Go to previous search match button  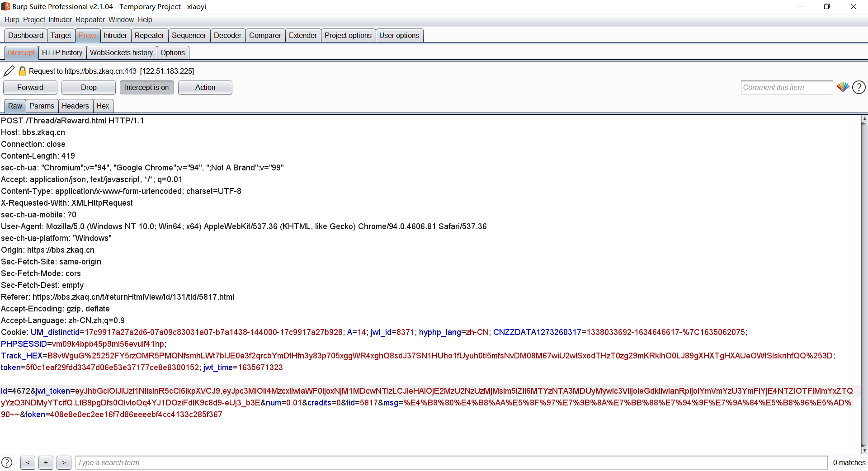pyautogui.click(x=28, y=462)
